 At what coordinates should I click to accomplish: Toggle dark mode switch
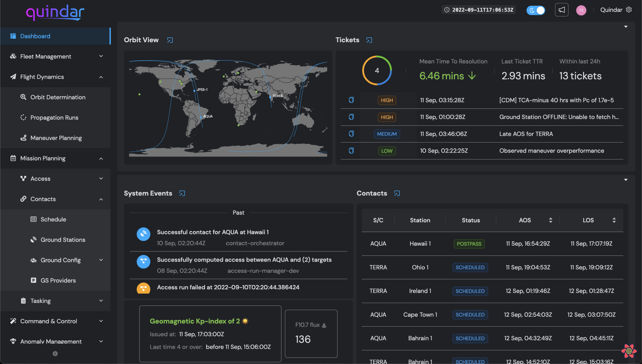tap(536, 10)
